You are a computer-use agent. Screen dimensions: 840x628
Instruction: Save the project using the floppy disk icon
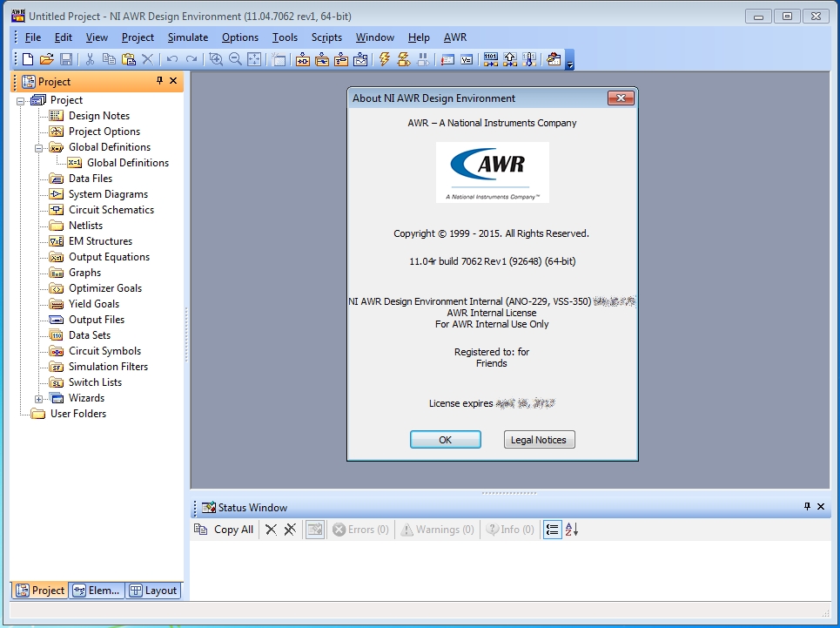tap(66, 59)
